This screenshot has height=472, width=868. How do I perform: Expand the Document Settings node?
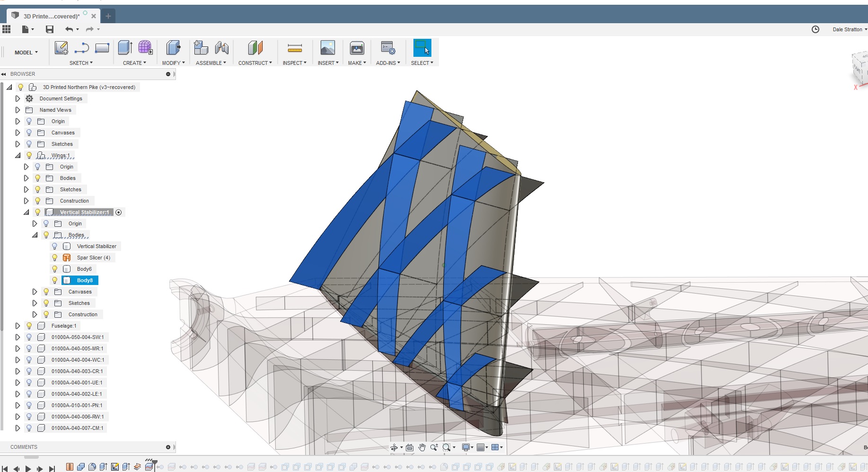18,98
